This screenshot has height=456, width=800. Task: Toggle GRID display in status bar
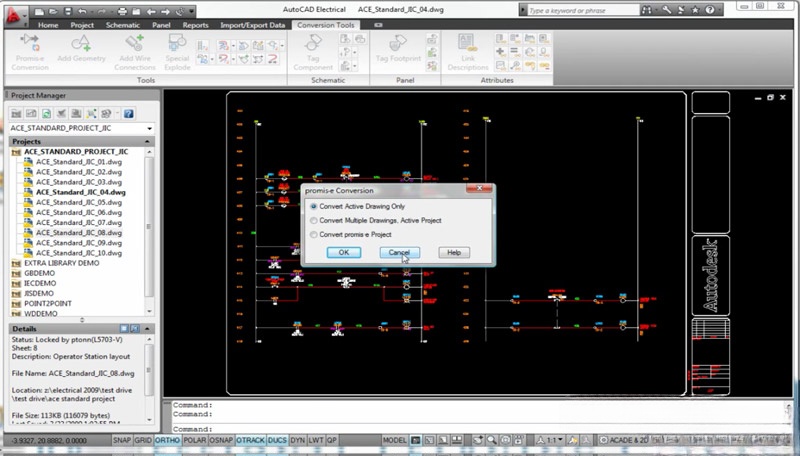(143, 440)
